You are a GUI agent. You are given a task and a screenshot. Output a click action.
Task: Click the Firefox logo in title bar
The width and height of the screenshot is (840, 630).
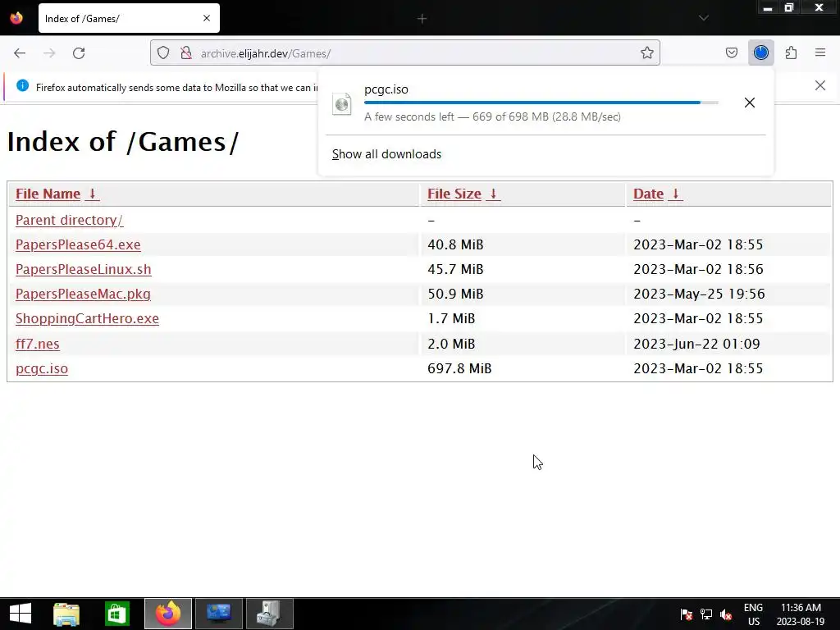pyautogui.click(x=16, y=18)
